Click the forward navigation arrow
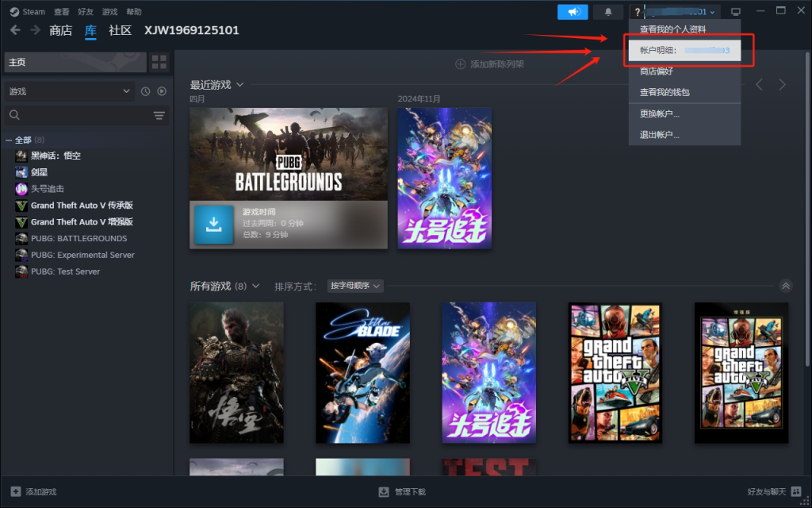812x508 pixels. click(x=35, y=30)
